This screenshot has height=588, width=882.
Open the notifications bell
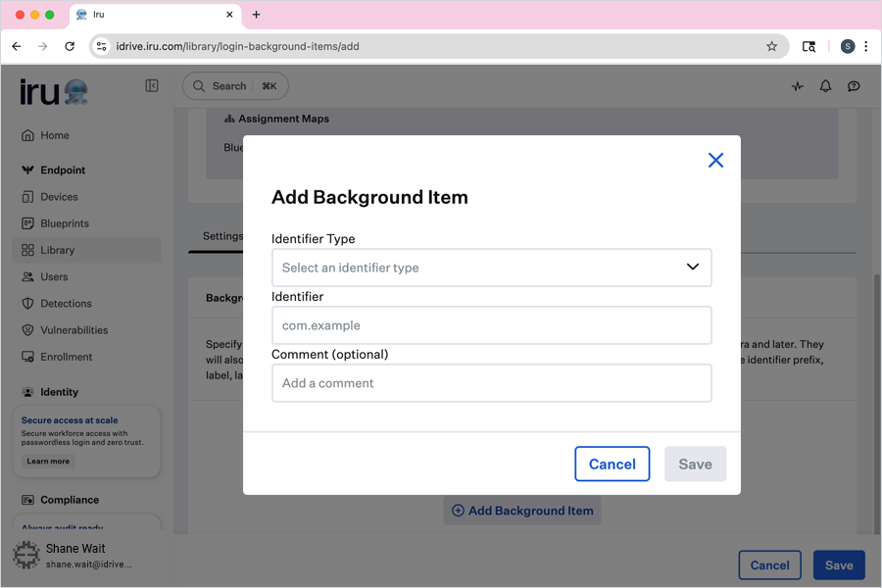pos(825,86)
